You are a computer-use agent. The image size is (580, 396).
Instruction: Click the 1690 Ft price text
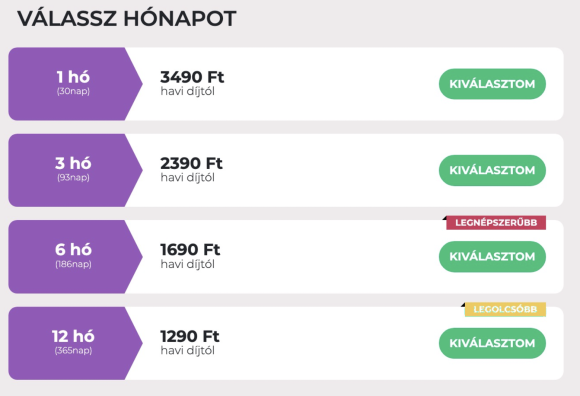pos(190,250)
